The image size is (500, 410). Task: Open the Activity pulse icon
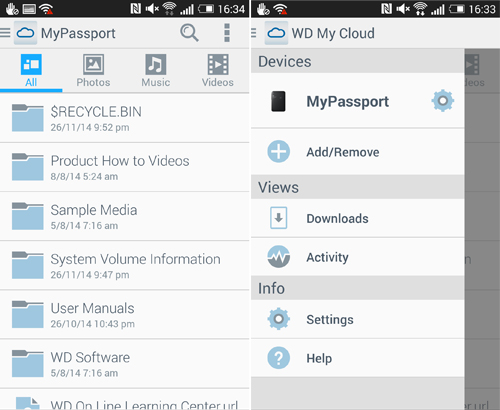coord(278,257)
